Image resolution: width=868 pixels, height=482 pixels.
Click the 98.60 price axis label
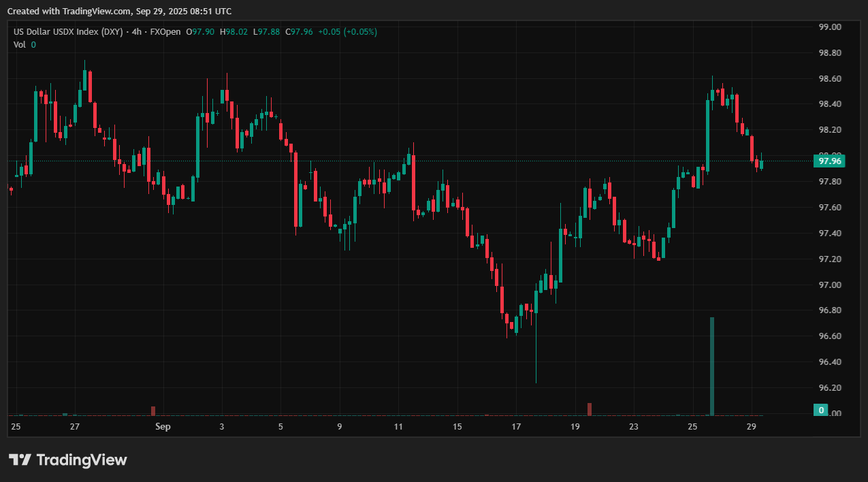(x=830, y=79)
